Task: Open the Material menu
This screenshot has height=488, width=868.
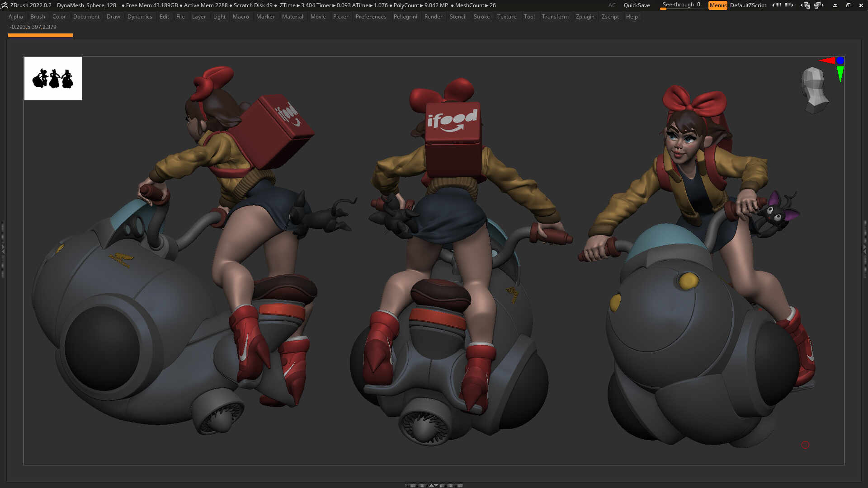Action: (292, 17)
